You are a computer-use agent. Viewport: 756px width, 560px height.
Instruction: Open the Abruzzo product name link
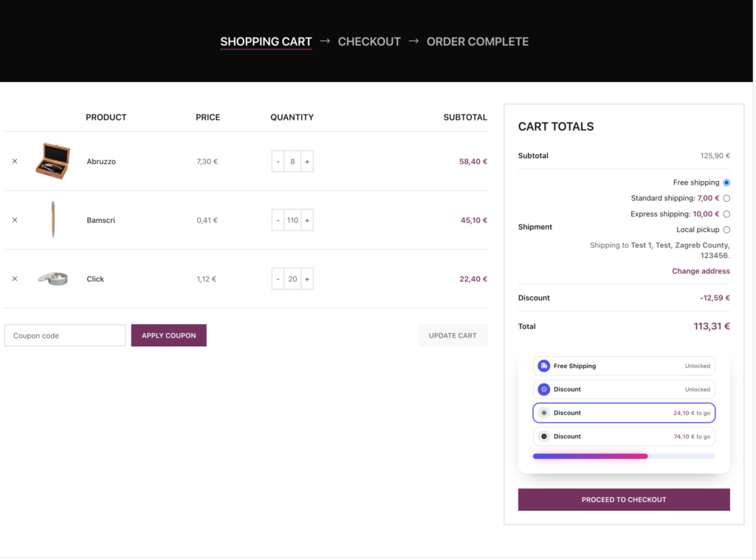[101, 162]
